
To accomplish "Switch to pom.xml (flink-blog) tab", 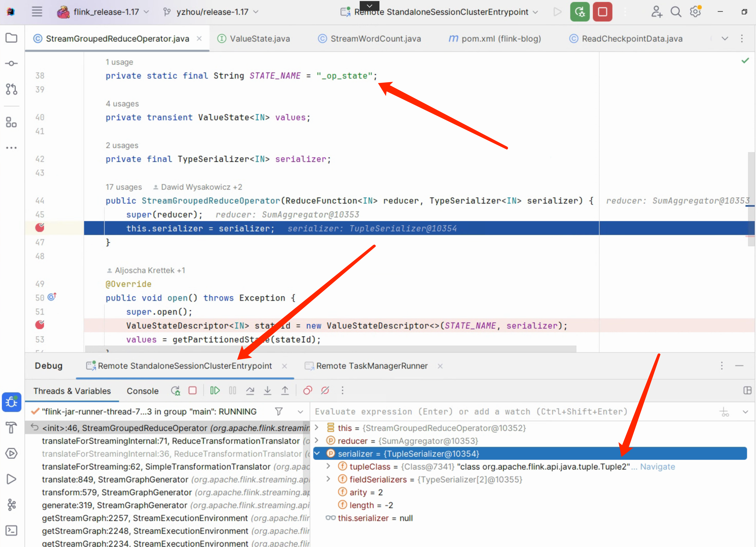I will (x=495, y=39).
